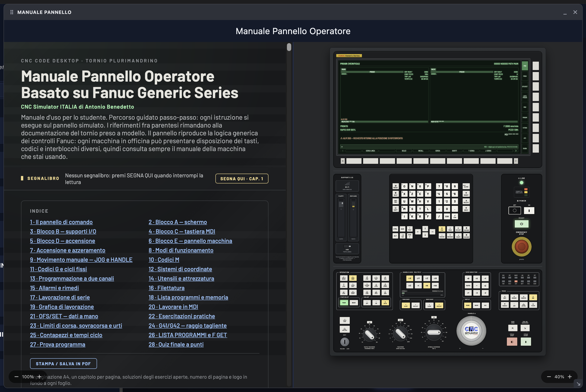Set coolant to AUTO
Image resolution: width=586 pixels, height=392 pixels.
pyautogui.click(x=385, y=303)
